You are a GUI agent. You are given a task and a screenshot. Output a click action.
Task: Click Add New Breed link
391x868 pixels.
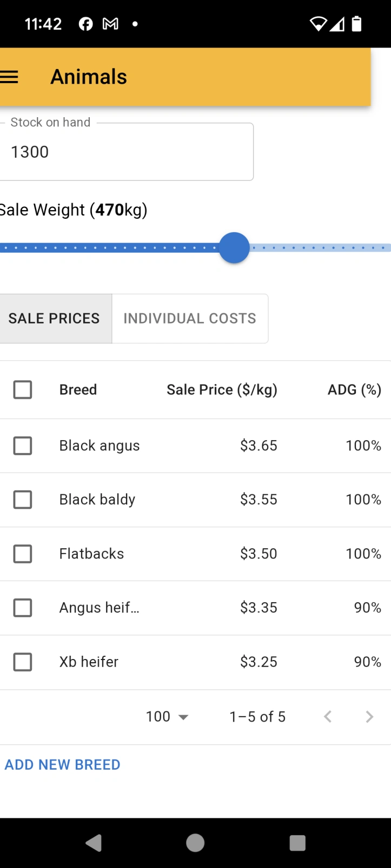(x=62, y=765)
